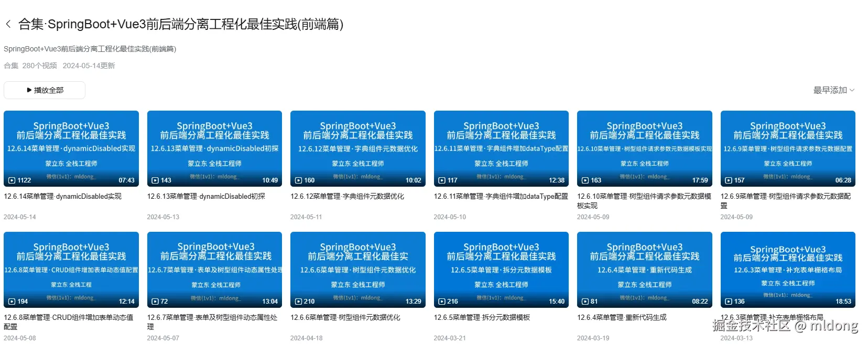The height and width of the screenshot is (344, 868).
Task: Click the date 2024-03-21
Action: pos(450,338)
